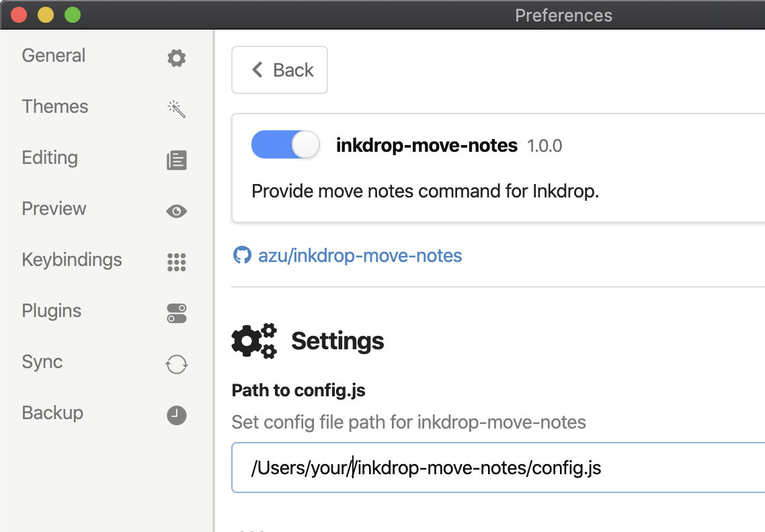
Task: Click the Plugins toggles icon
Action: 176,314
